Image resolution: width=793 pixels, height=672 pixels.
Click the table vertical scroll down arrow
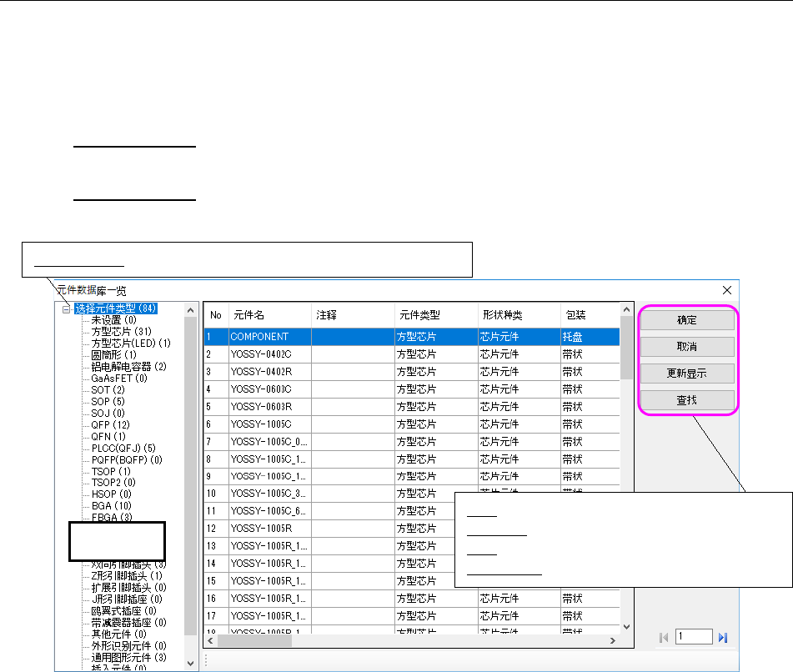point(626,627)
